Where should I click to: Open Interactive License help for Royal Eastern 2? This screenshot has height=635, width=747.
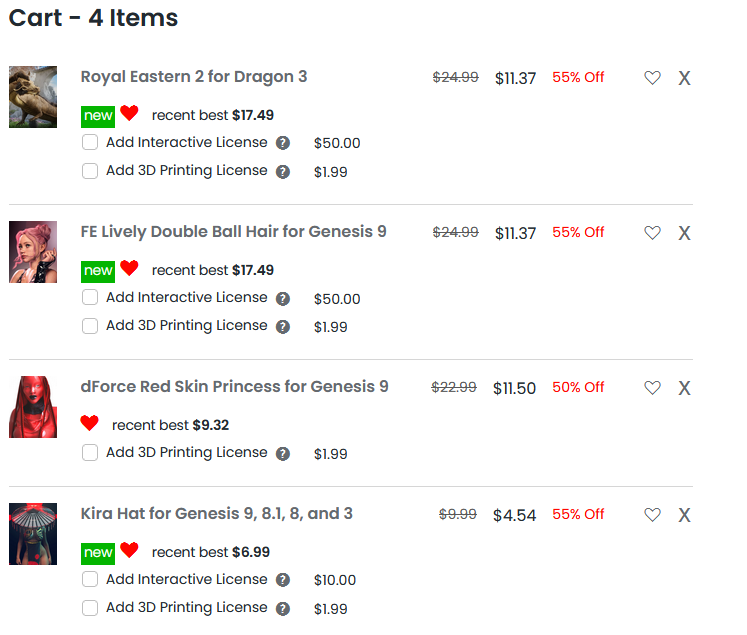coord(283,143)
